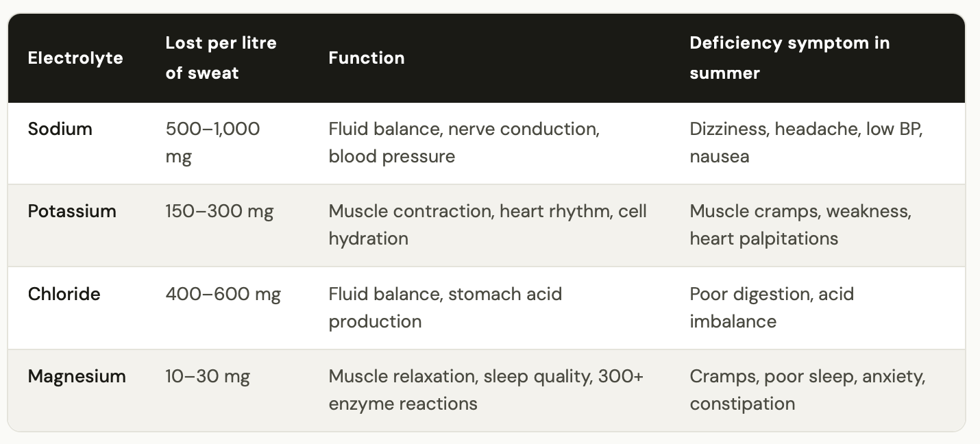Select the 'Dizziness, headache, low BP' cell
The image size is (980, 444).
(806, 143)
